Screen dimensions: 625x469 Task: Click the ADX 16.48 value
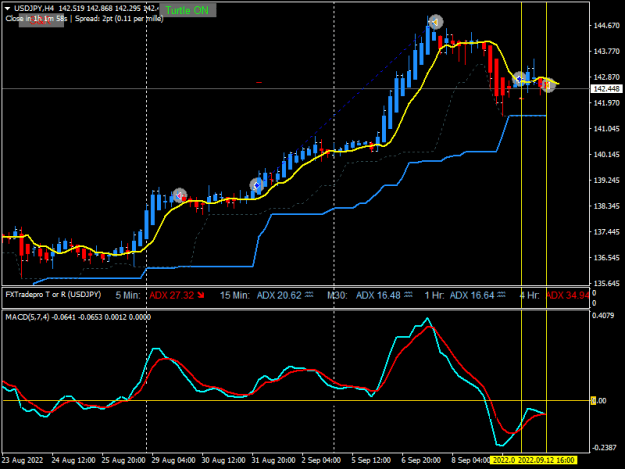coord(378,295)
